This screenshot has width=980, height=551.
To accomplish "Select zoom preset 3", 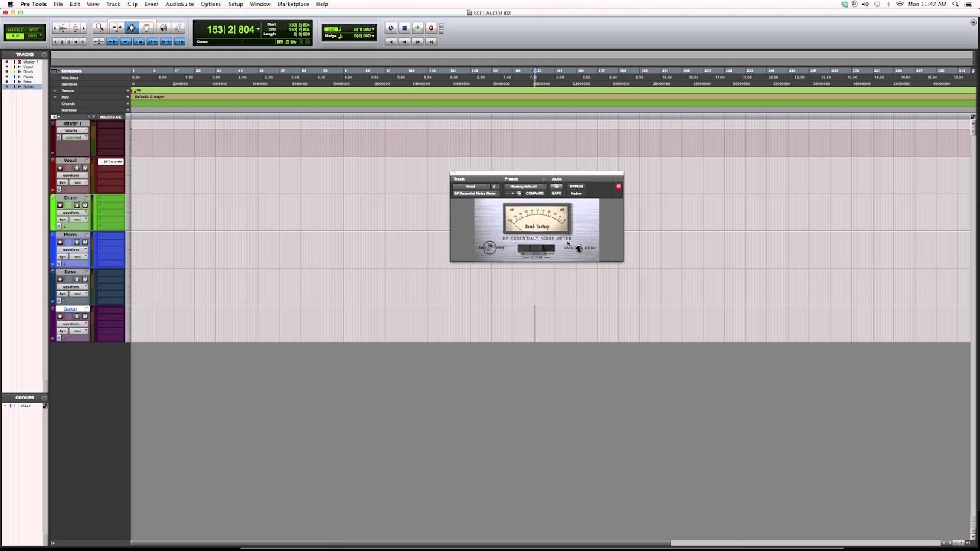I will point(69,41).
